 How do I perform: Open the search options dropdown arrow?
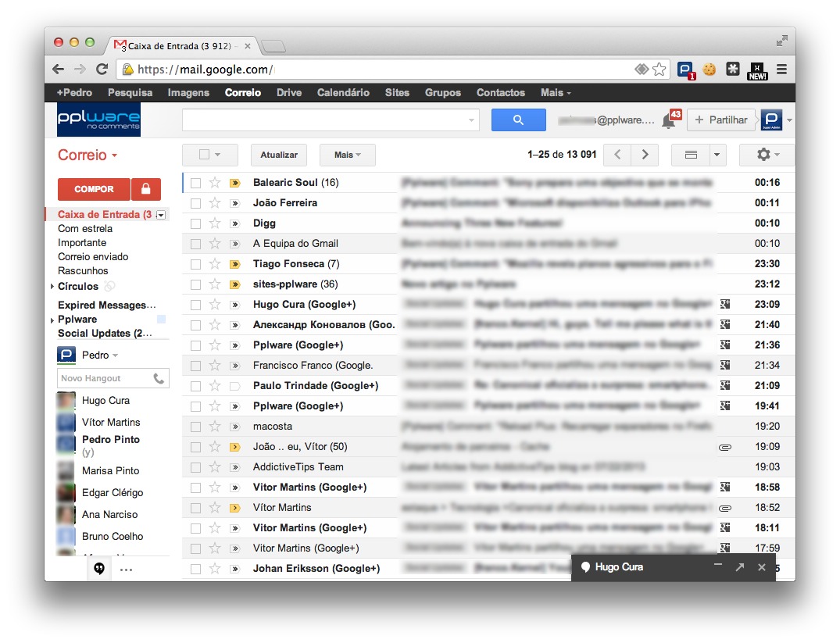[471, 120]
